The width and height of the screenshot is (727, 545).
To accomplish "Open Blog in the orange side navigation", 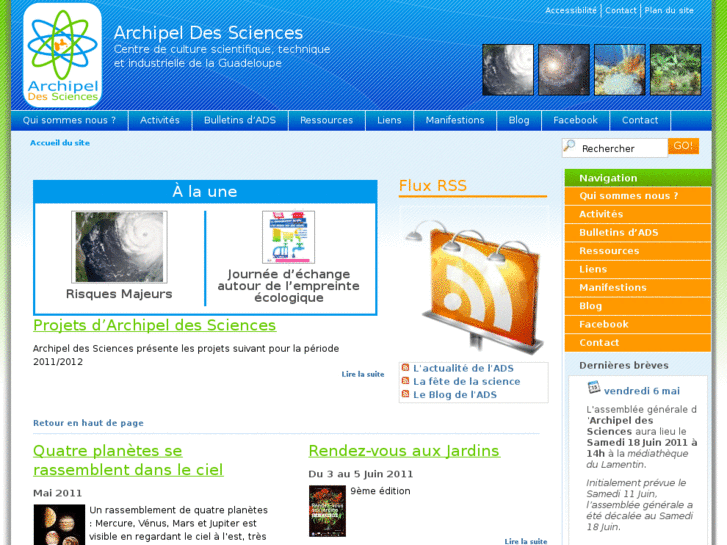I will (x=638, y=306).
